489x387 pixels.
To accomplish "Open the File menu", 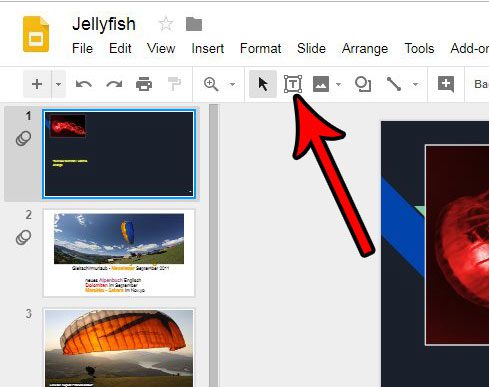I will (x=82, y=49).
